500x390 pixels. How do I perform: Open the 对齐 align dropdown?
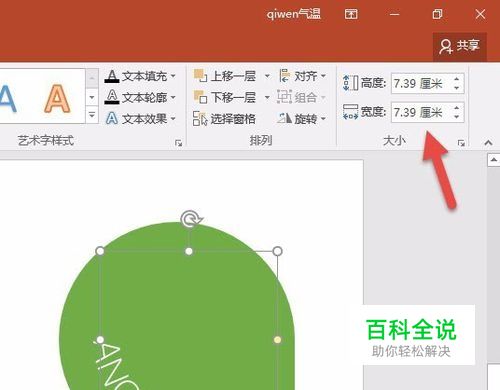coord(303,76)
